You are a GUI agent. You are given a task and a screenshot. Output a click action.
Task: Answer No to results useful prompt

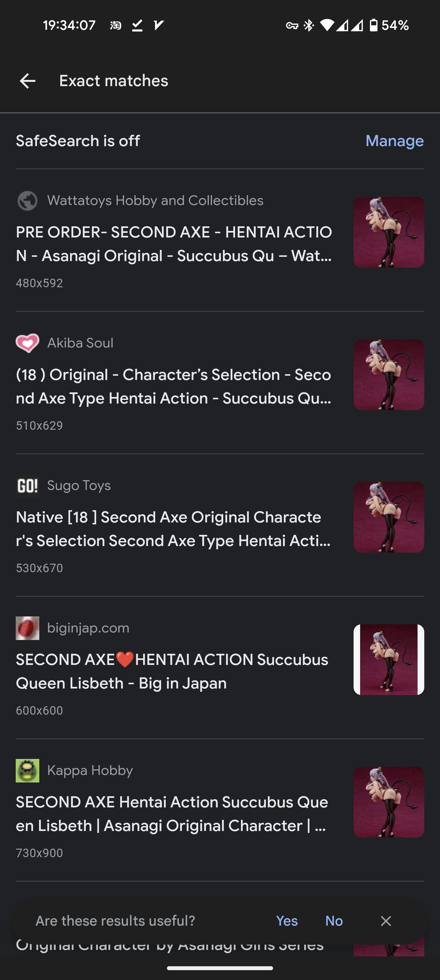pos(334,921)
